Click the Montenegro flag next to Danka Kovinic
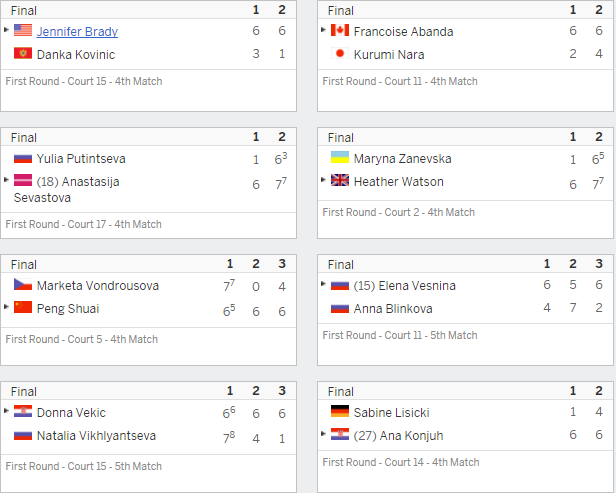The height and width of the screenshot is (493, 616). click(x=23, y=53)
